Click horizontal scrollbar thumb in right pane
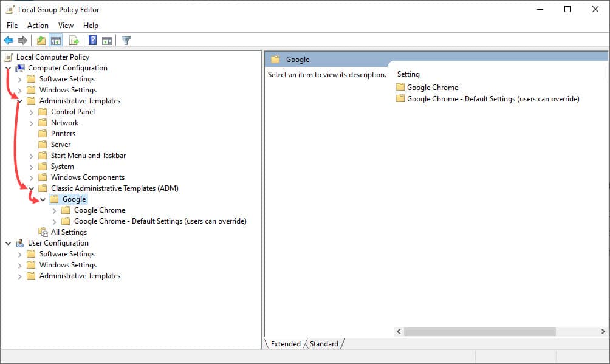610x364 pixels. pos(479,331)
